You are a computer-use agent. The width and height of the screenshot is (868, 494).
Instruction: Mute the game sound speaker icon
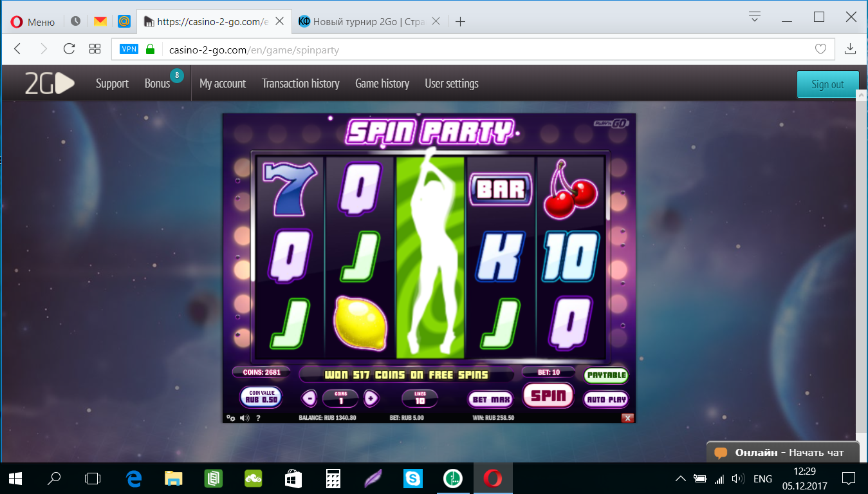pyautogui.click(x=245, y=418)
